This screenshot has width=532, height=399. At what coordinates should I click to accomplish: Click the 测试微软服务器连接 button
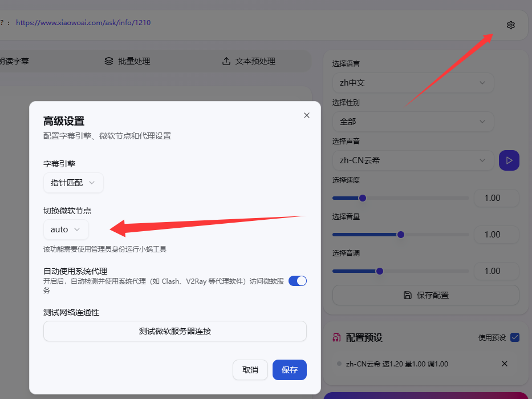click(x=175, y=331)
